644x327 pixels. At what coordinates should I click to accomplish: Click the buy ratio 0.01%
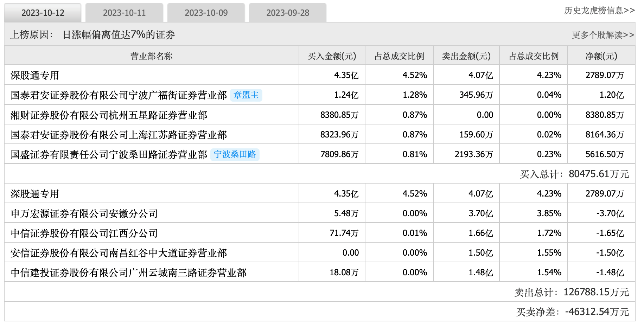[x=415, y=233]
